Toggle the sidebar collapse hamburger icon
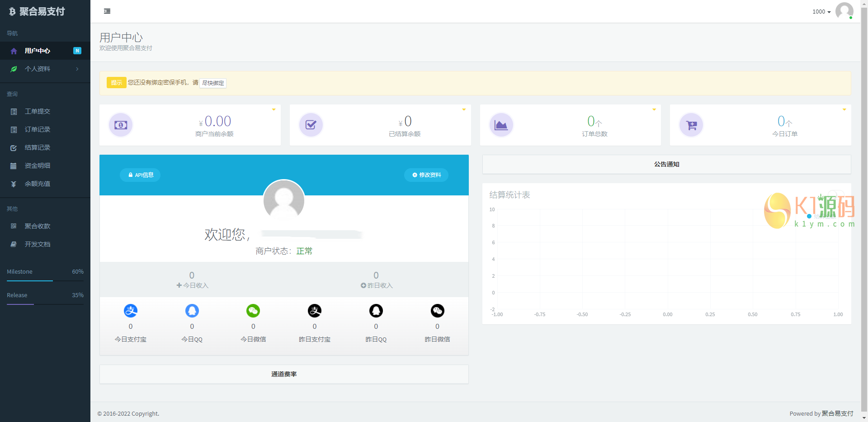 [107, 11]
